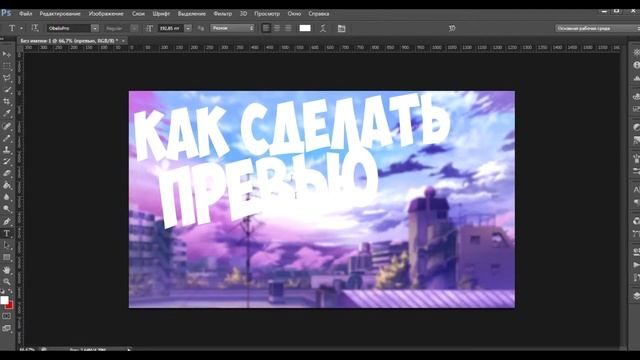Open the Редактирование menu

click(x=60, y=13)
